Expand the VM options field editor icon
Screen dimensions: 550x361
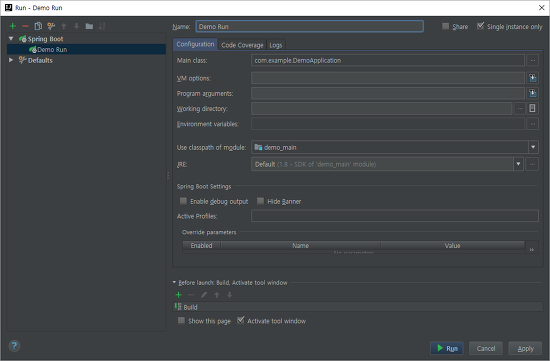click(532, 78)
